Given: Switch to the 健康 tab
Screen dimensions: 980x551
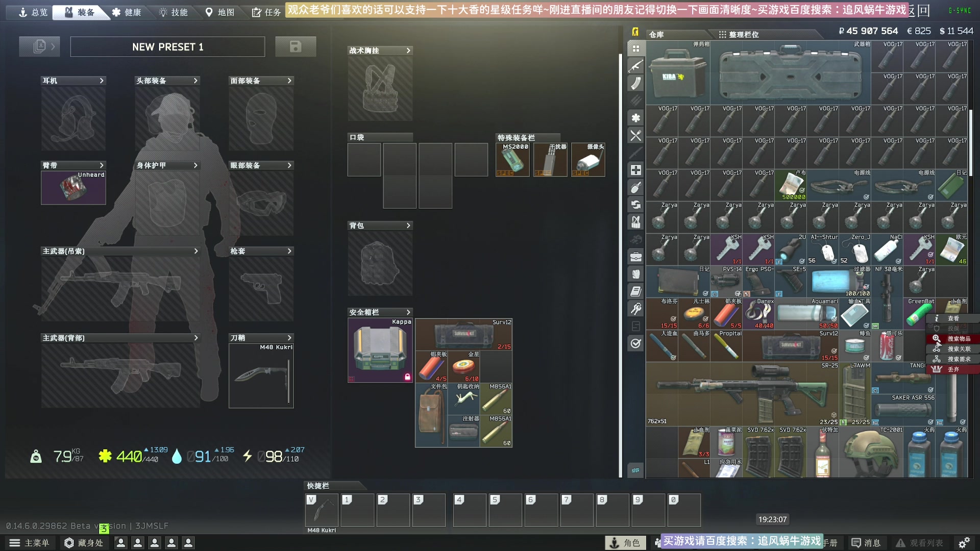Looking at the screenshot, I should point(127,12).
